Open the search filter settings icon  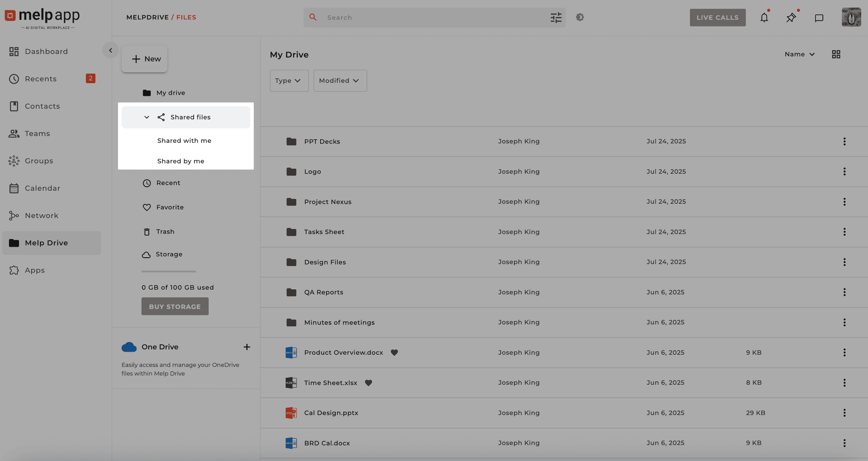[x=556, y=17]
